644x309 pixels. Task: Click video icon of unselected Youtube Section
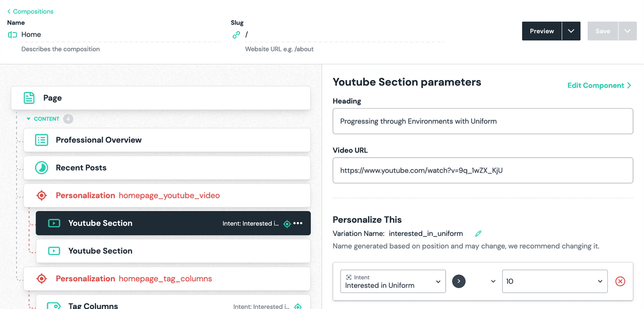pos(54,251)
